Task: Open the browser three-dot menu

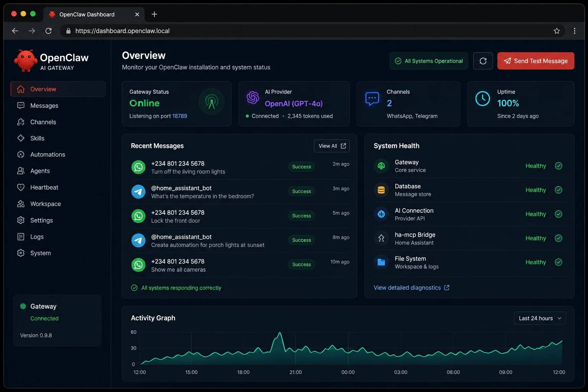Action: [574, 31]
